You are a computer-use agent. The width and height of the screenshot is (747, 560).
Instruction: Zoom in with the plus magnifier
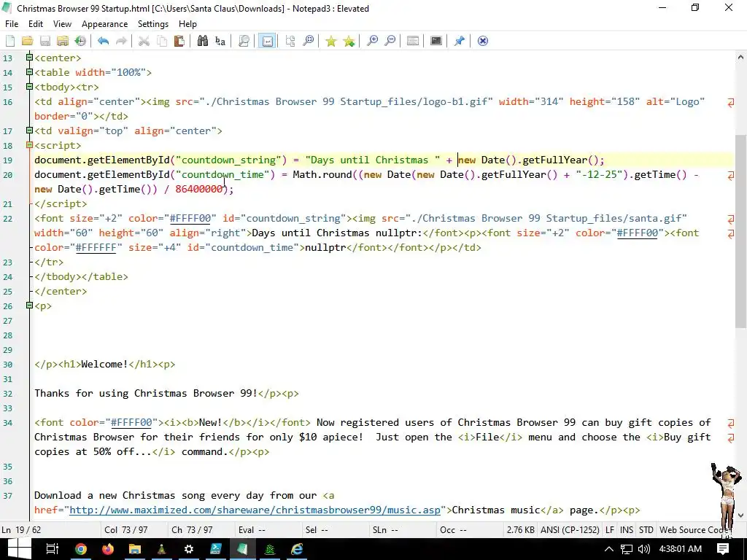coord(372,41)
